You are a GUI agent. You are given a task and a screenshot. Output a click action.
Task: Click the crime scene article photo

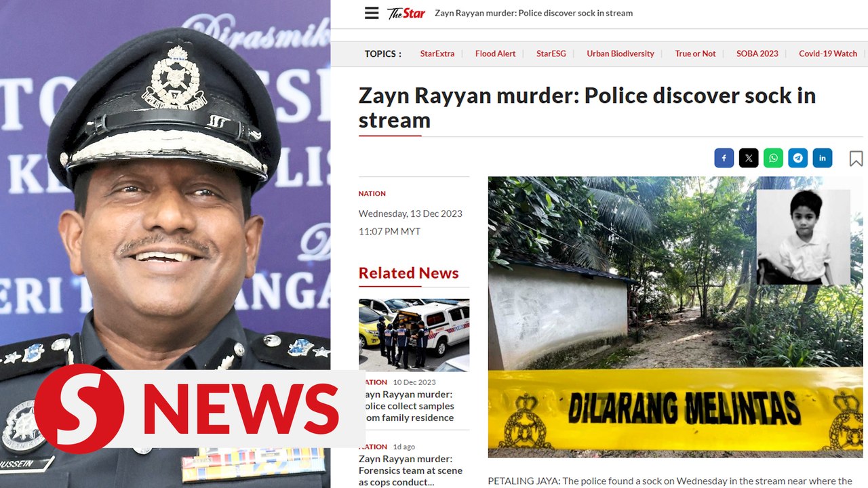tap(675, 317)
